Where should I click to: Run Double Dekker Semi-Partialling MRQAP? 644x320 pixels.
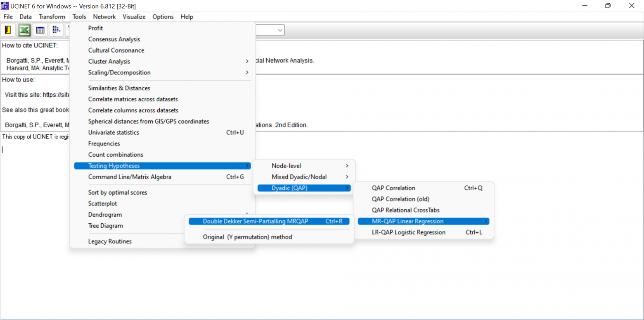[x=269, y=222]
